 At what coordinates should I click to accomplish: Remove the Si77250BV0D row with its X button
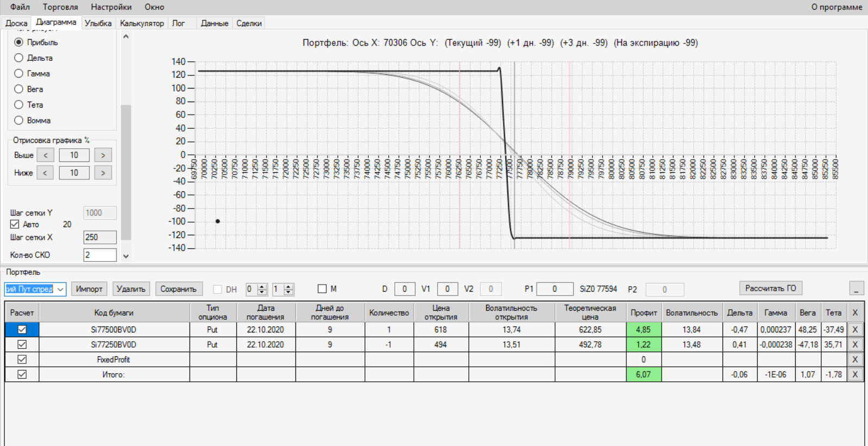(855, 344)
